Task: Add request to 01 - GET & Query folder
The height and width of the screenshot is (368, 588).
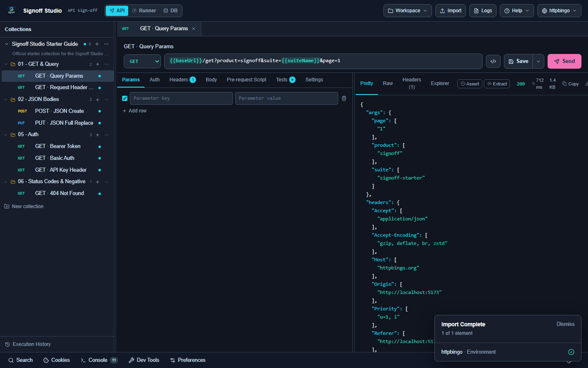Action: click(x=98, y=64)
